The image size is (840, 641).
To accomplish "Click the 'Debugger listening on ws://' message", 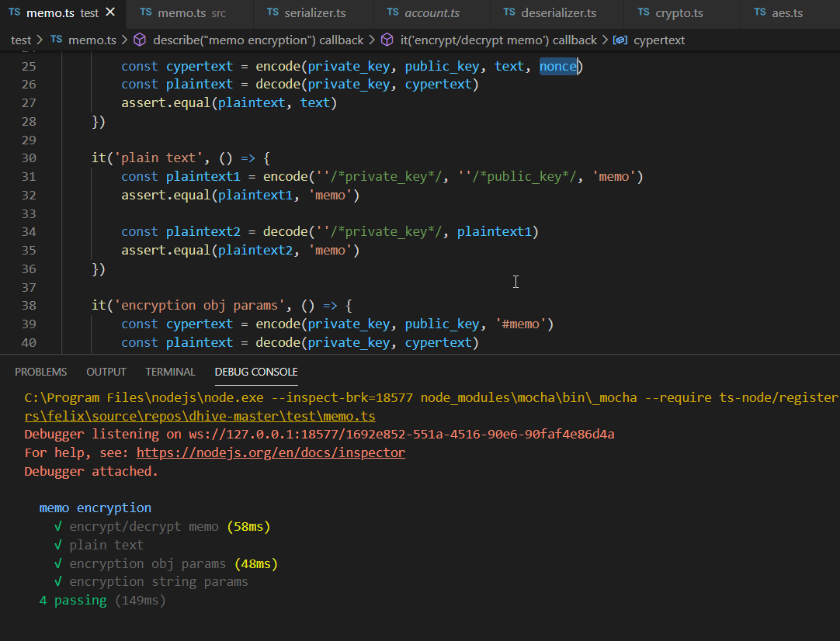I will [x=319, y=434].
